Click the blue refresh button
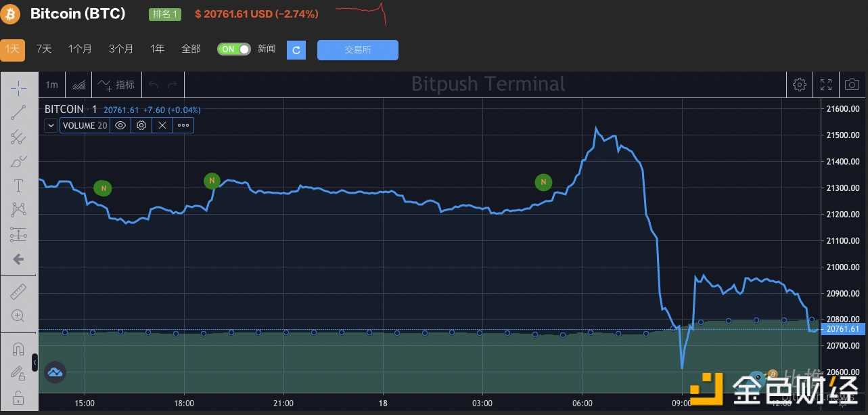Viewport: 868px width, 415px height. (296, 49)
